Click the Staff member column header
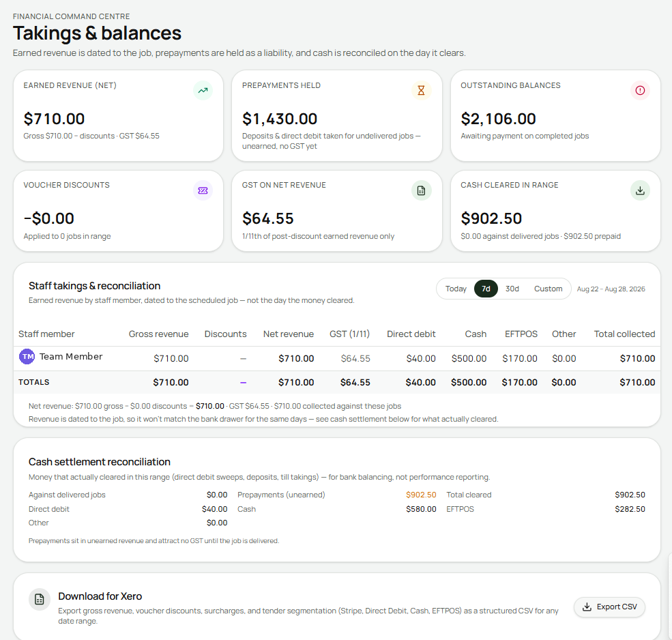 (x=46, y=334)
